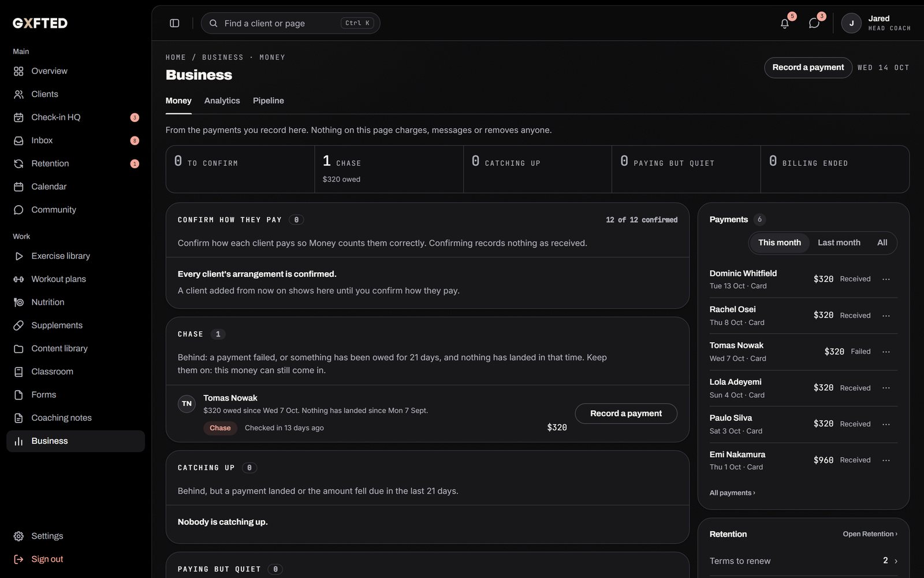Screen dimensions: 924x578
Task: Click the Classroom book icon
Action: (x=18, y=372)
